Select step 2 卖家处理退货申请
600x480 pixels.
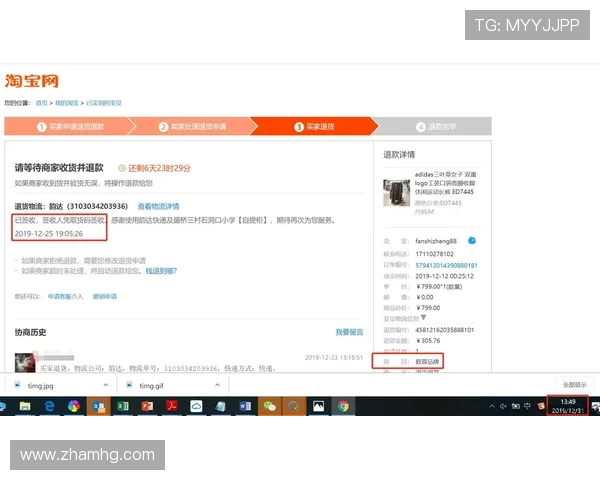pos(192,126)
